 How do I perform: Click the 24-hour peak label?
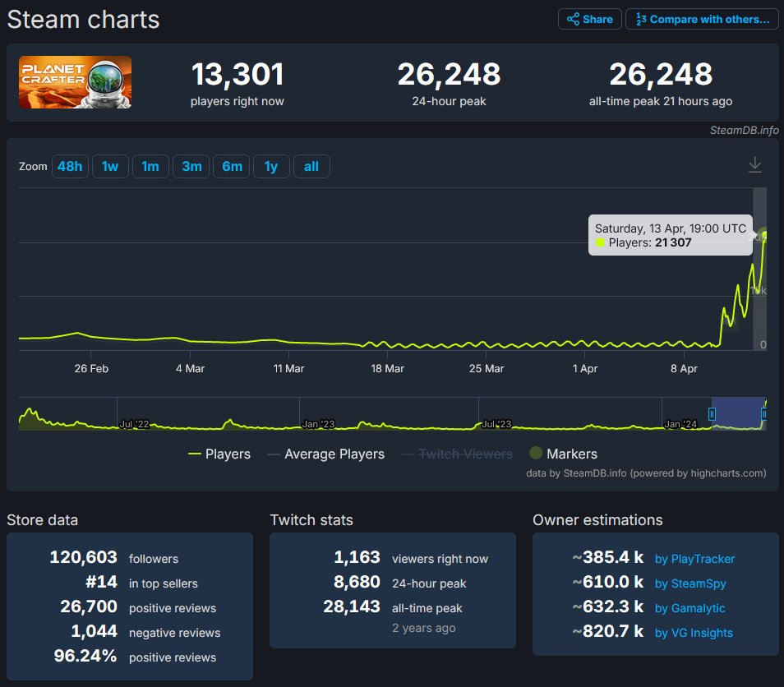449,102
